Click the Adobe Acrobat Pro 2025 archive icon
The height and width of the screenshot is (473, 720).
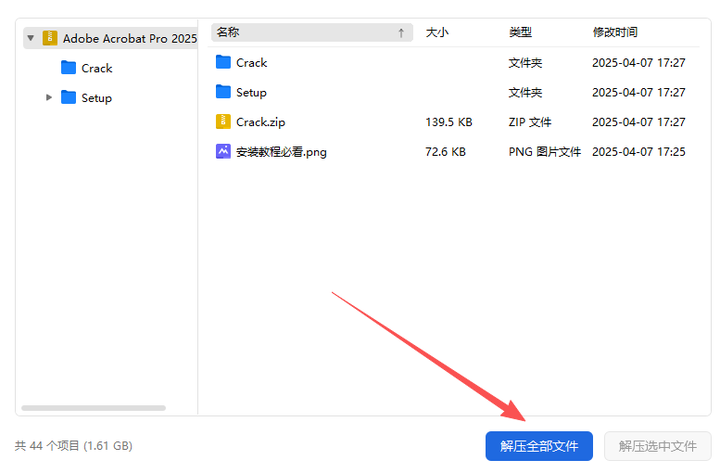(x=50, y=38)
